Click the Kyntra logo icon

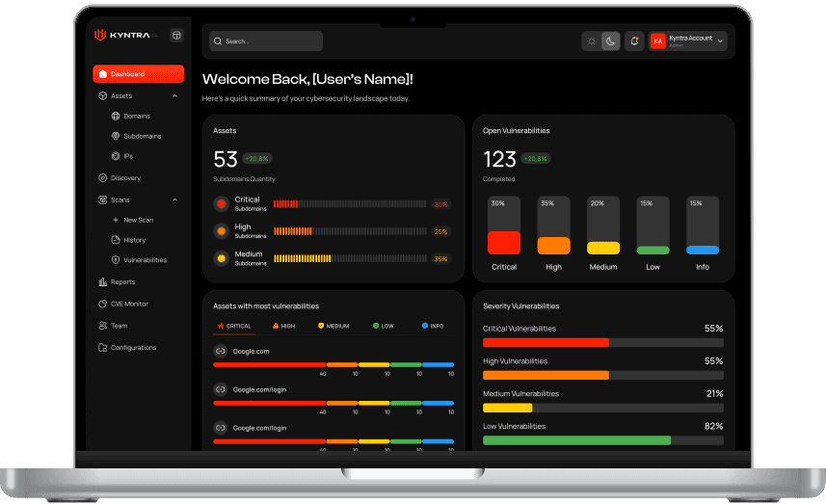tap(99, 35)
